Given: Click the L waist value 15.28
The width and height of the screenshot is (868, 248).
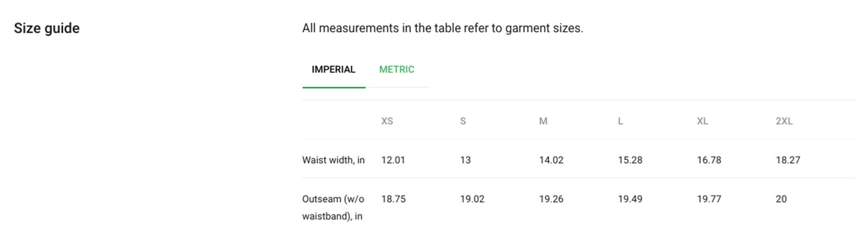Looking at the screenshot, I should (630, 160).
